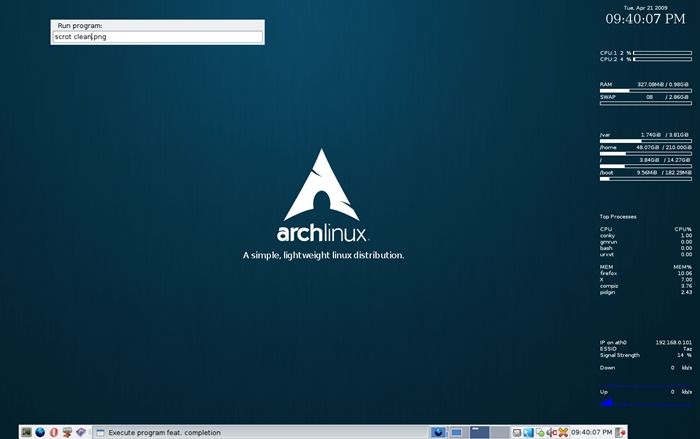
Task: Click the Down network speed label
Action: pyautogui.click(x=608, y=368)
